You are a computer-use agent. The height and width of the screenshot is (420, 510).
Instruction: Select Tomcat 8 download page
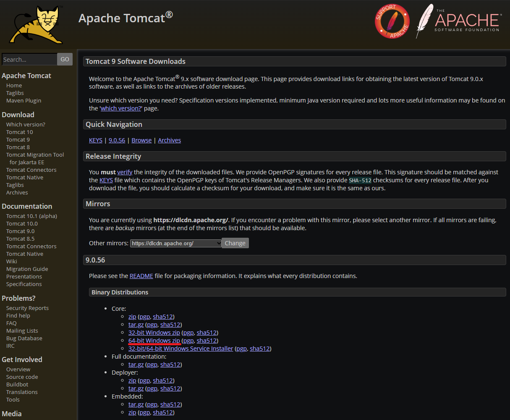click(x=18, y=147)
